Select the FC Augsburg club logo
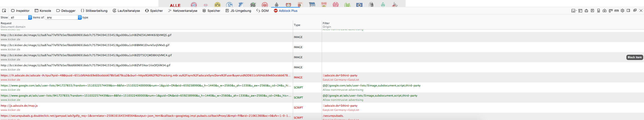644x120 pixels. [300, 5]
